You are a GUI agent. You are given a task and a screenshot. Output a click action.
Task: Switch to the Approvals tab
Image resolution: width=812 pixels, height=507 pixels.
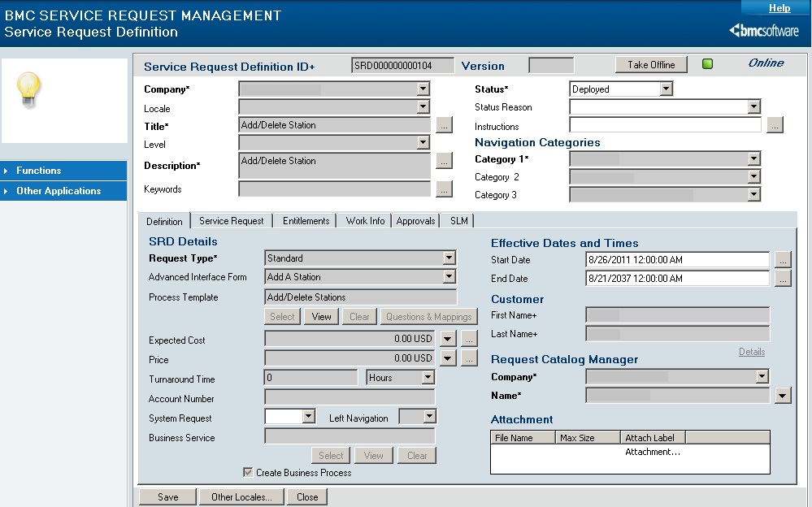415,221
